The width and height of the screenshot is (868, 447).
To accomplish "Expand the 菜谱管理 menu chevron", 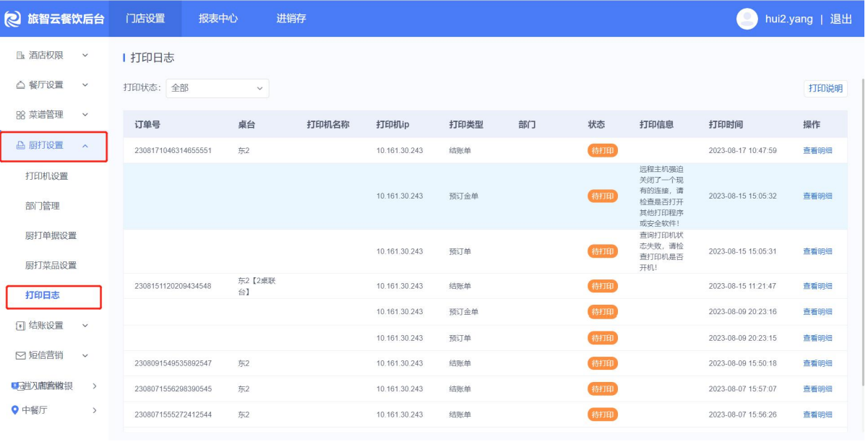I will pyautogui.click(x=85, y=115).
